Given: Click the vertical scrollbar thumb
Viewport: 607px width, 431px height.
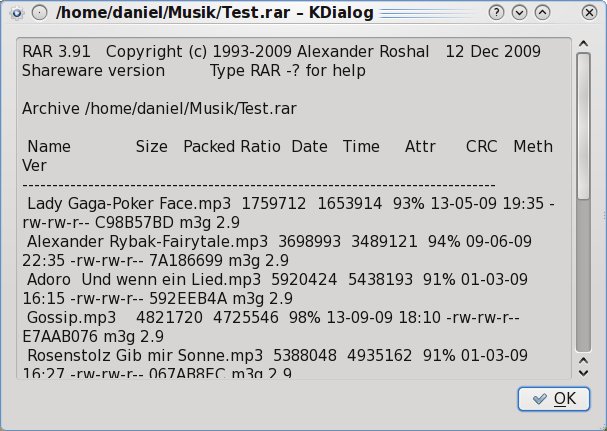Looking at the screenshot, I should [x=583, y=126].
